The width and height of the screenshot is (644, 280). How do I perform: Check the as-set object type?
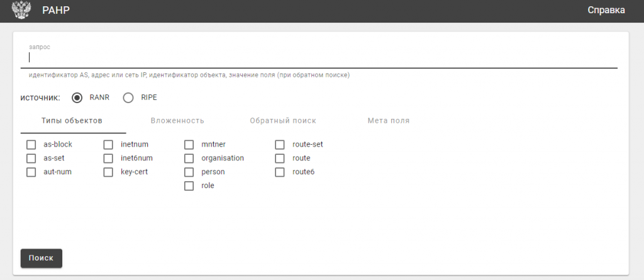tap(31, 159)
